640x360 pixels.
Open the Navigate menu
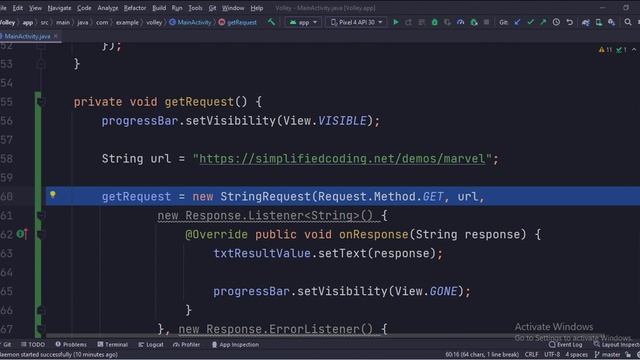tap(59, 8)
